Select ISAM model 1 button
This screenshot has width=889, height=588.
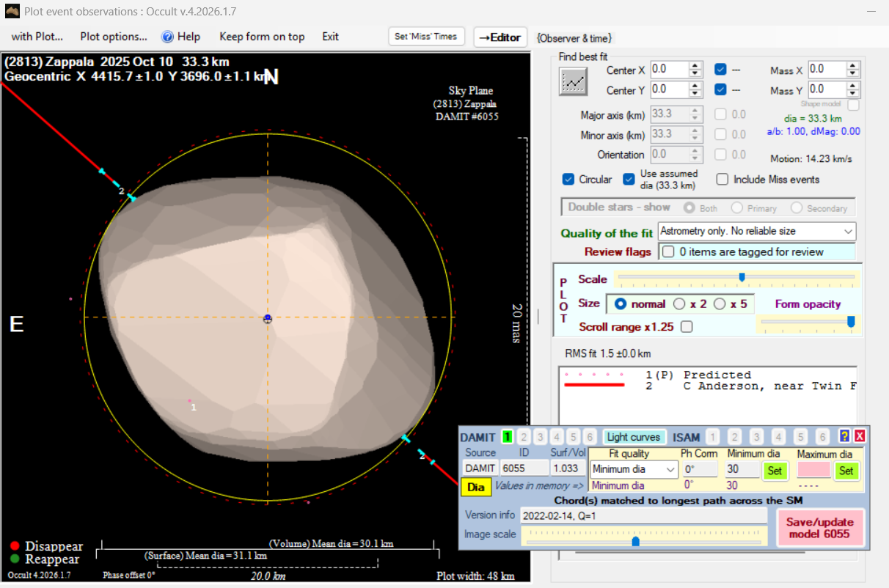point(712,437)
